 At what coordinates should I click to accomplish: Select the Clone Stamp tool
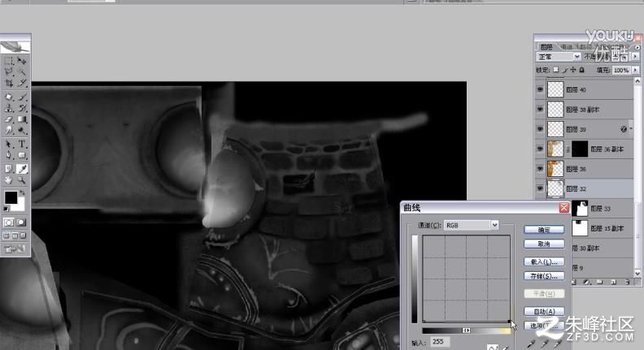click(9, 108)
